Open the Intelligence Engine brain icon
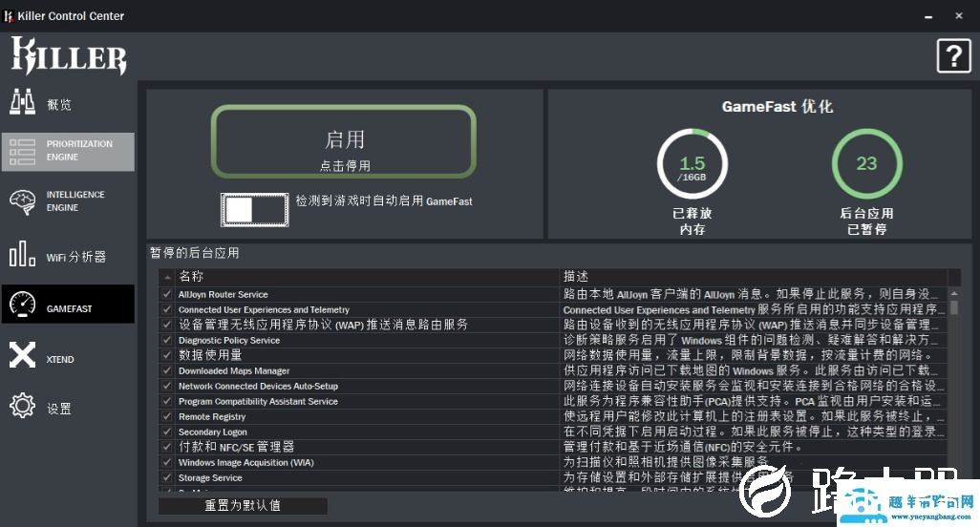980x527 pixels. pos(23,201)
